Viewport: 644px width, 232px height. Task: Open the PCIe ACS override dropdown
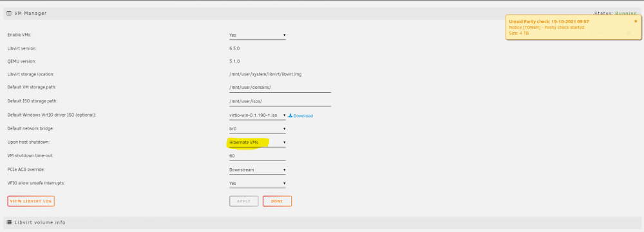pos(258,169)
